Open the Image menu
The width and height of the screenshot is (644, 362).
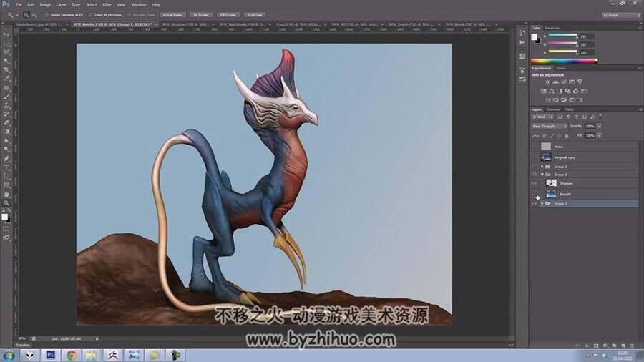[x=45, y=4]
